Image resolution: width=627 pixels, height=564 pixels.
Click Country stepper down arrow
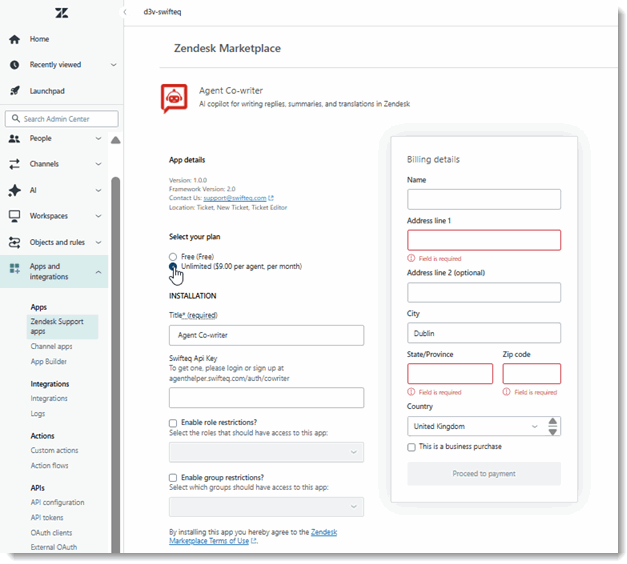[553, 432]
